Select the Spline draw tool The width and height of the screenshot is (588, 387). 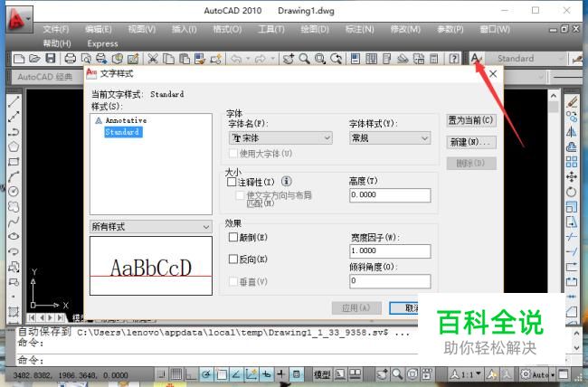pos(14,222)
